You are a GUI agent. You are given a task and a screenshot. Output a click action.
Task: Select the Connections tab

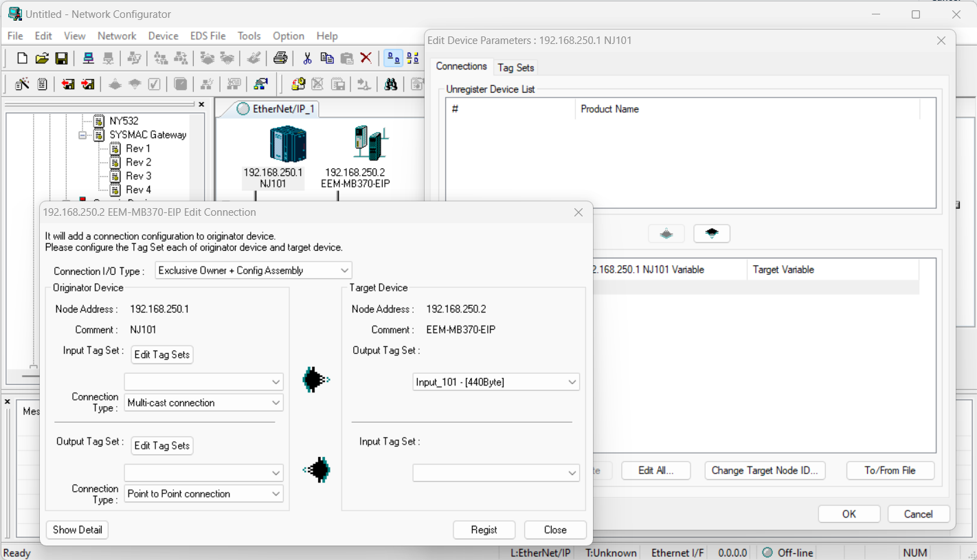tap(462, 66)
